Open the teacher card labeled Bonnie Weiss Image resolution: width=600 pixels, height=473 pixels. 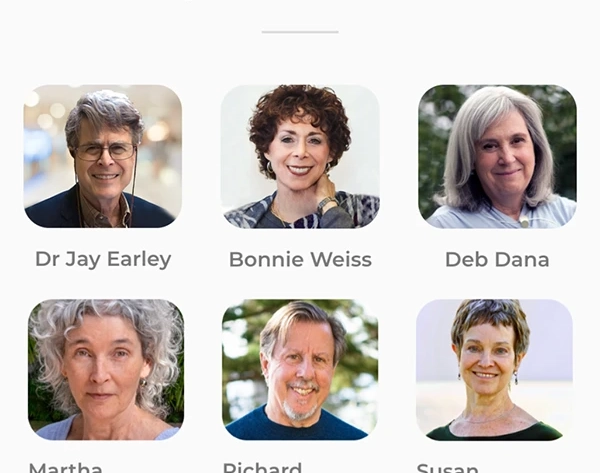pyautogui.click(x=300, y=177)
